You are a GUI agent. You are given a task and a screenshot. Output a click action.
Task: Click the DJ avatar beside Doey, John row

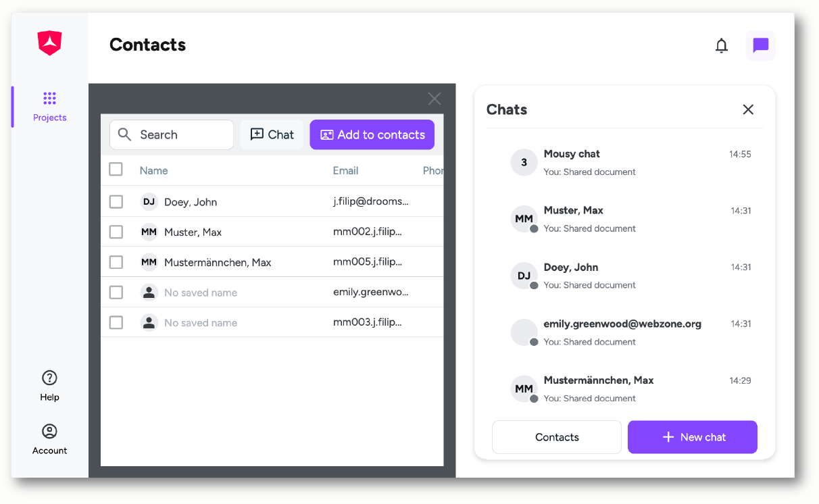point(149,201)
